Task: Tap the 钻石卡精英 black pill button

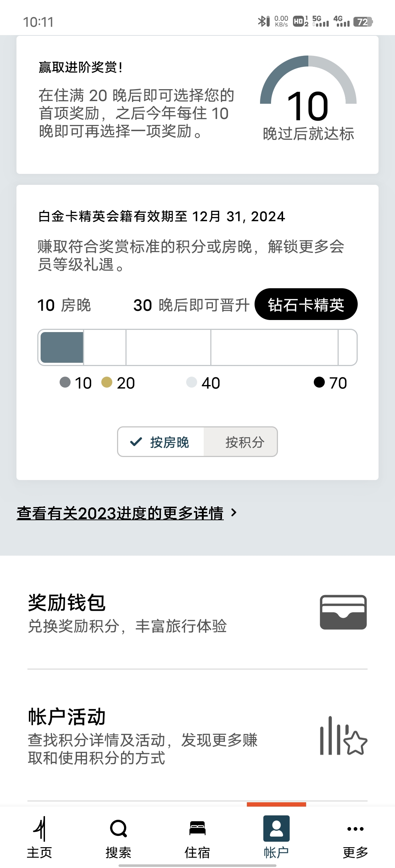Action: coord(306,304)
